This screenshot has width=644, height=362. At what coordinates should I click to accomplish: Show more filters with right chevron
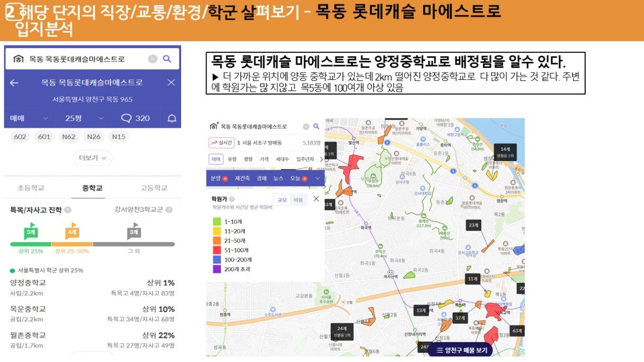pyautogui.click(x=321, y=159)
